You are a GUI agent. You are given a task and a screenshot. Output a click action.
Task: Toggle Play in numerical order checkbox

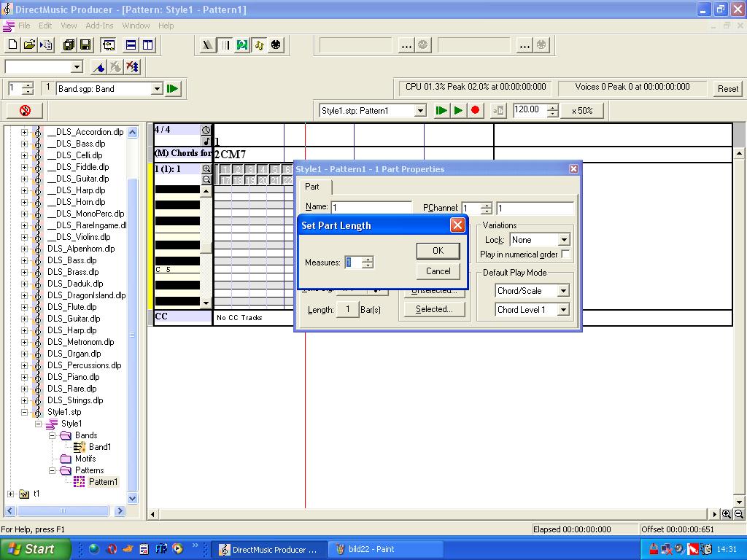[x=565, y=254]
